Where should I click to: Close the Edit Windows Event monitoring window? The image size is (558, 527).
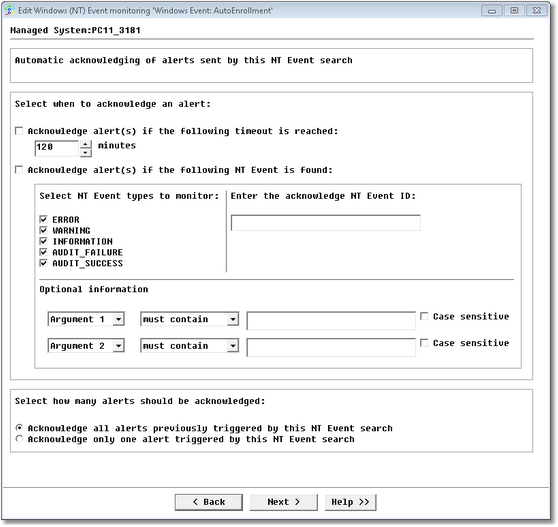coord(537,11)
